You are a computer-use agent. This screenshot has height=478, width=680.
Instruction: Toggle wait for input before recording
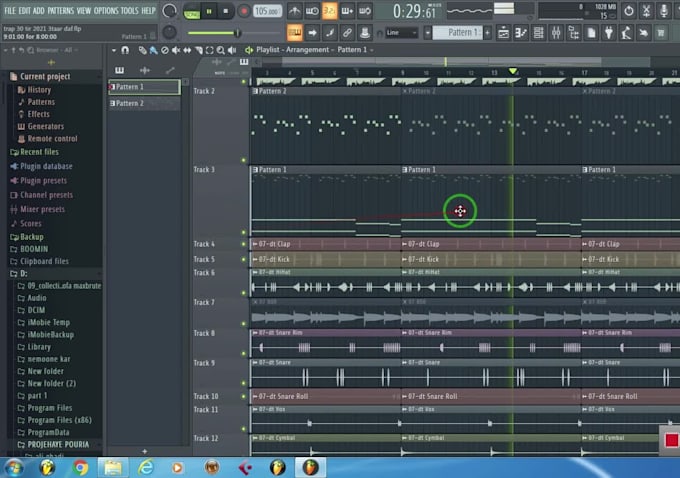tap(312, 11)
